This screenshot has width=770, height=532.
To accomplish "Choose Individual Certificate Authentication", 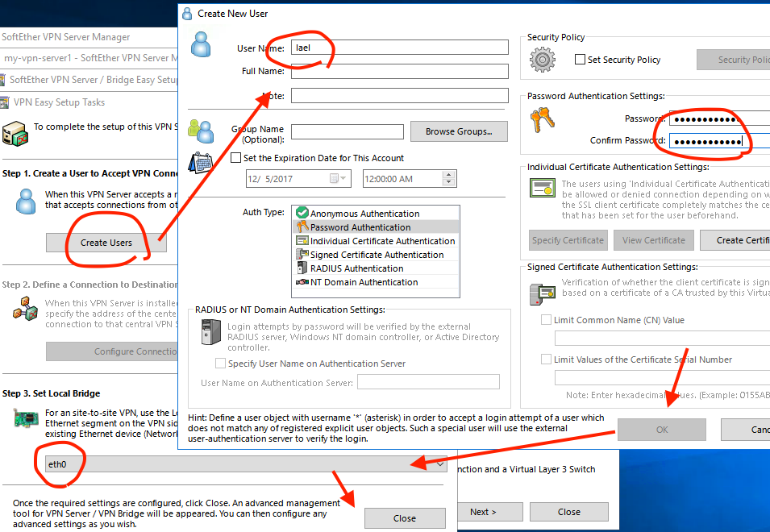I will pyautogui.click(x=376, y=241).
